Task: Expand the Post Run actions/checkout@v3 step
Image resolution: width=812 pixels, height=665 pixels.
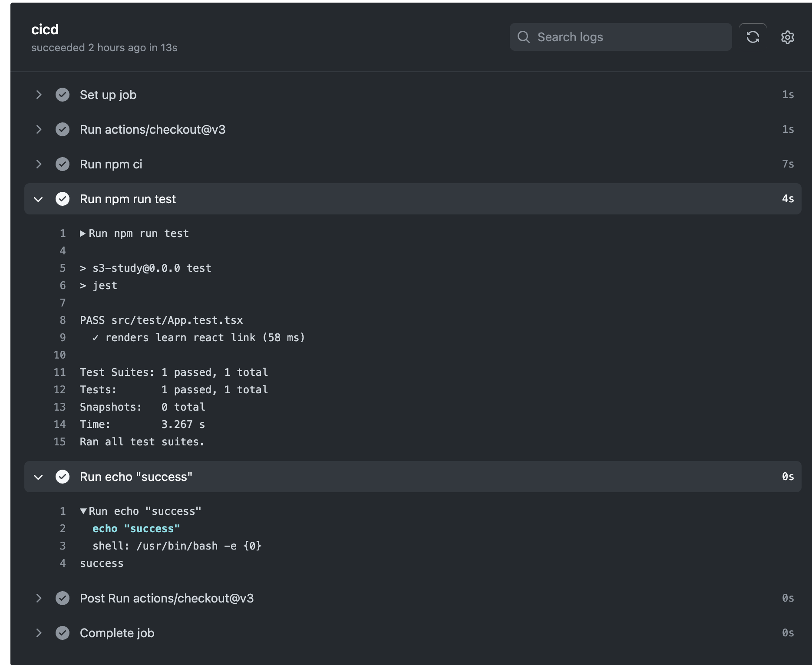Action: 39,598
